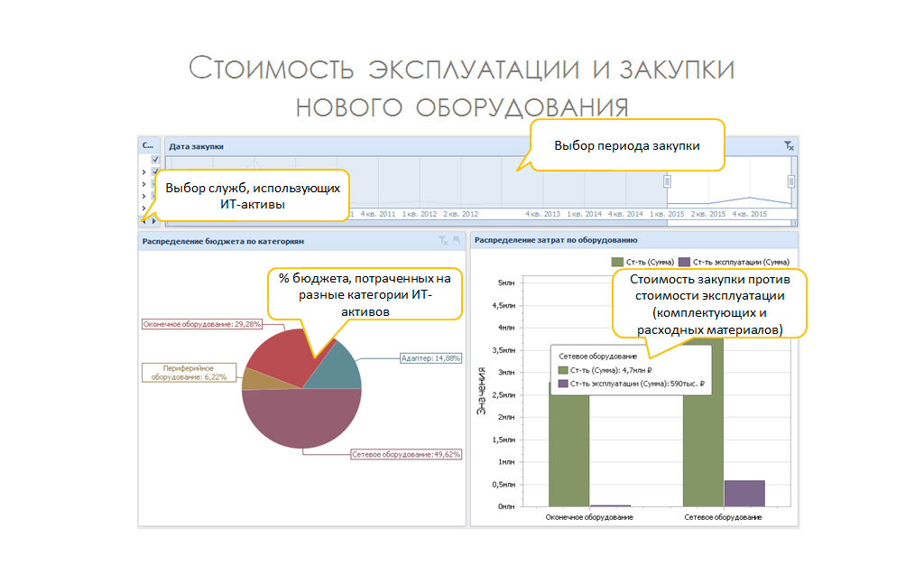Image resolution: width=924 pixels, height=565 pixels.
Task: Select the tan Периферийное оборудование pie slice
Action: 261,380
